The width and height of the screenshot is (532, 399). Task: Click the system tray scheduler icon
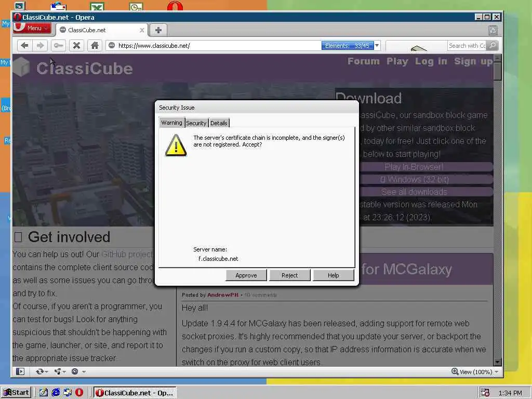click(x=486, y=393)
